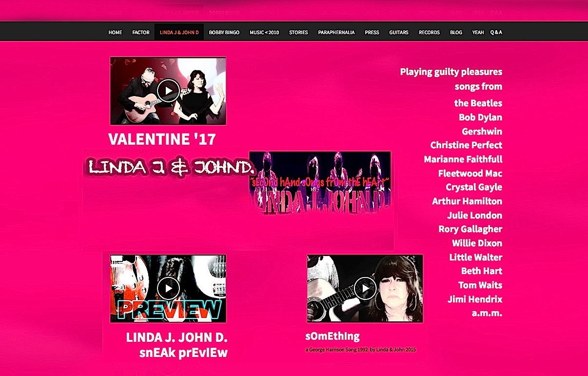Click the LINDA J & JOHN D. graffiti logo
The height and width of the screenshot is (376, 588).
171,168
